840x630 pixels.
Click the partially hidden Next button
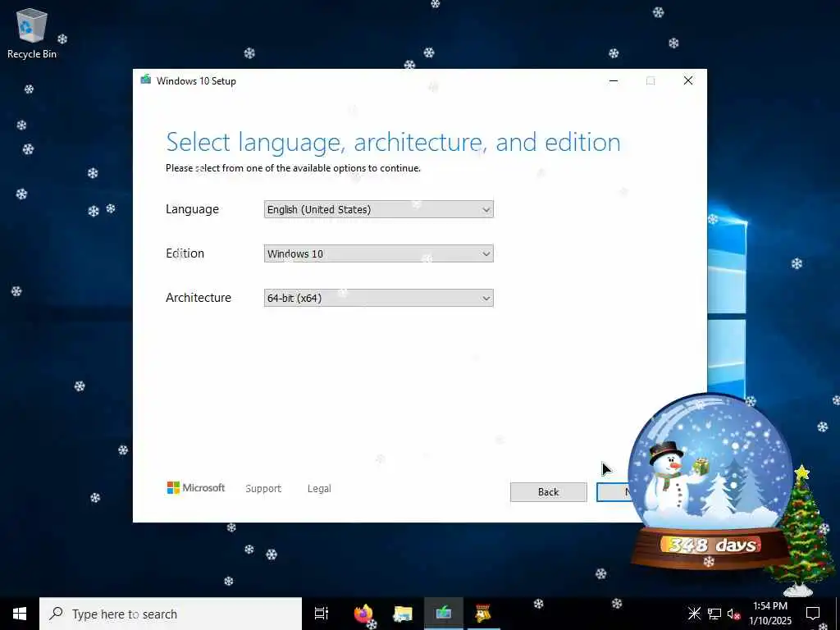(x=614, y=492)
